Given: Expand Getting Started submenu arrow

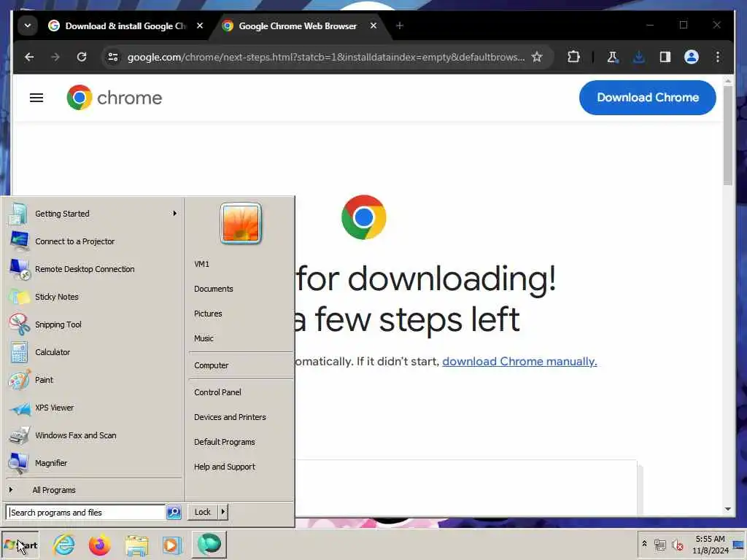Looking at the screenshot, I should (175, 214).
